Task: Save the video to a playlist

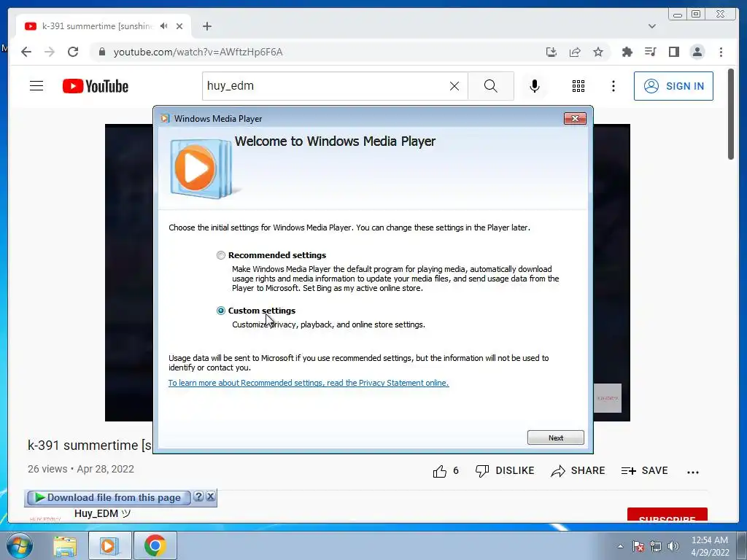Action: [645, 470]
